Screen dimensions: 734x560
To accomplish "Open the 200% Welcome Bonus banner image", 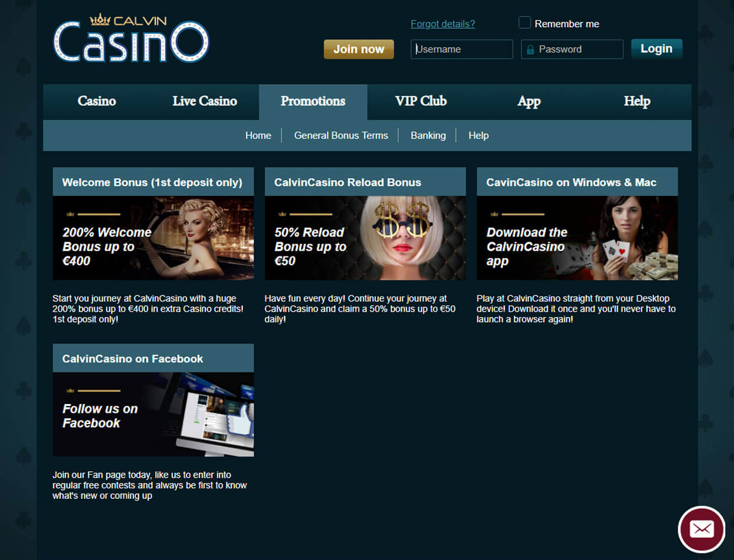I will click(154, 238).
